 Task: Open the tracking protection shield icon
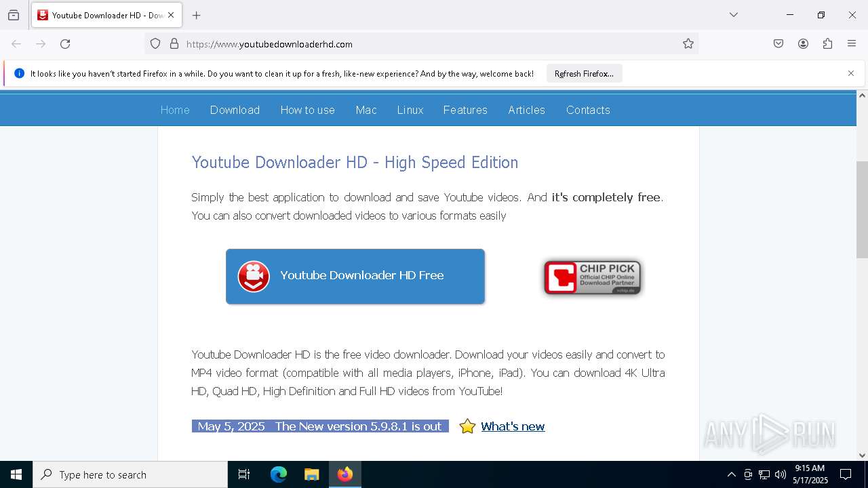tap(155, 44)
